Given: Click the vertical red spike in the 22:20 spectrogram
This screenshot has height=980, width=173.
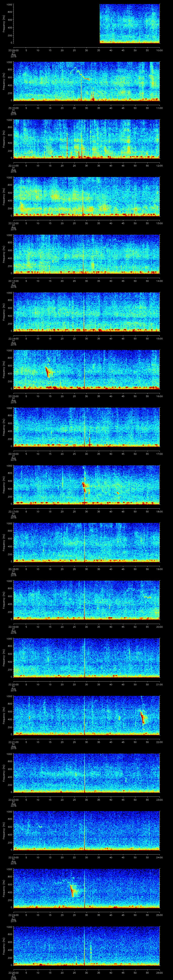Looking at the screenshot, I should (84, 658).
